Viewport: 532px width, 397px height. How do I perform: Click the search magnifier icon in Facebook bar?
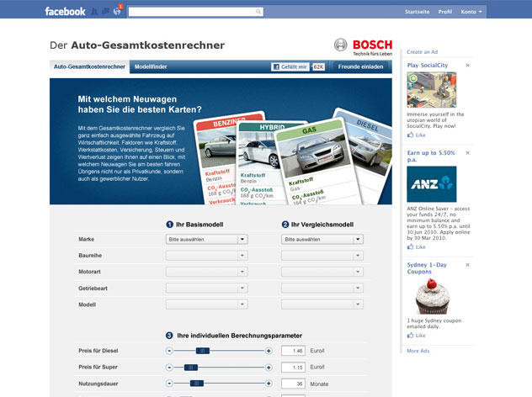coord(258,12)
